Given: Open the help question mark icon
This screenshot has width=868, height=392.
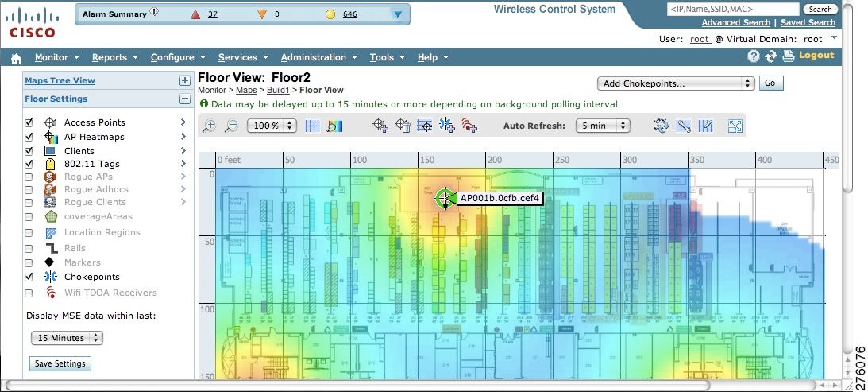Looking at the screenshot, I should tap(754, 56).
